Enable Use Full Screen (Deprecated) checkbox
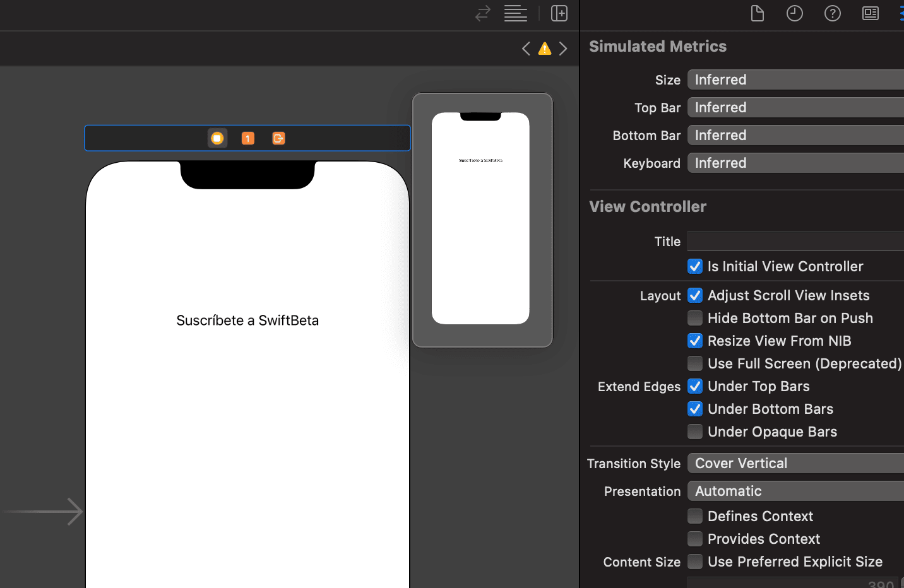This screenshot has height=588, width=904. (695, 363)
